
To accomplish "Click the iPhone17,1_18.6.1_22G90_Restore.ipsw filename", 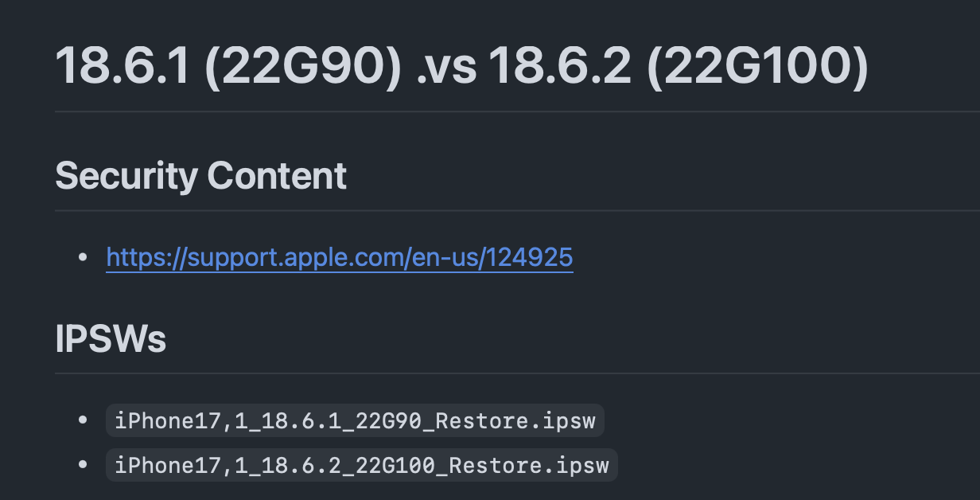I will pyautogui.click(x=355, y=420).
